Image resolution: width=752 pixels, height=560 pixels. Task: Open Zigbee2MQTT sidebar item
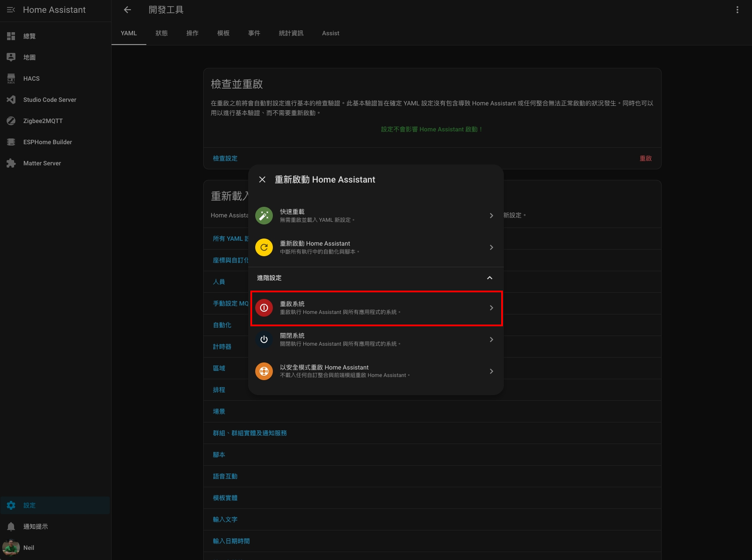point(55,121)
